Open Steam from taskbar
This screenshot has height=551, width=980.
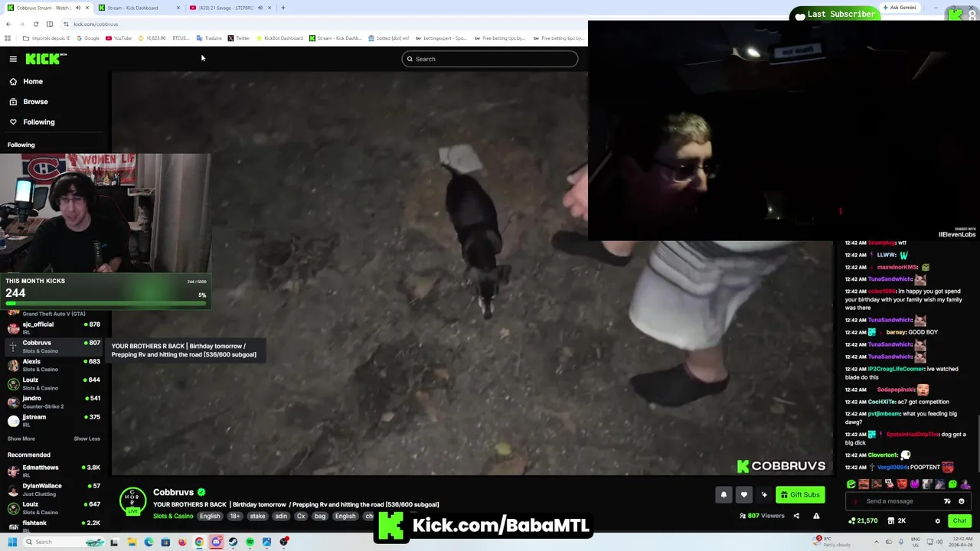[x=233, y=542]
